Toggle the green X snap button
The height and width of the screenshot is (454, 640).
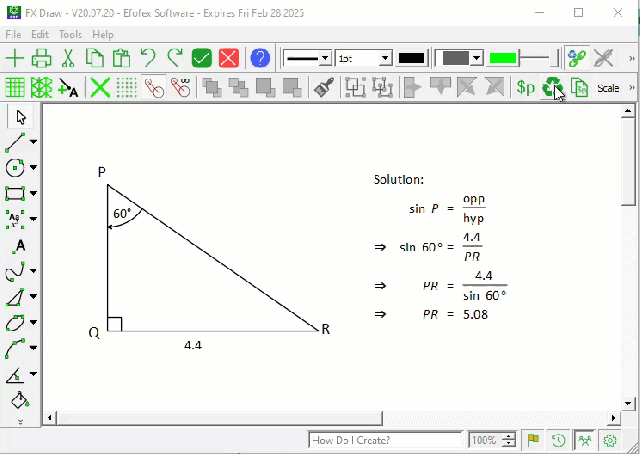(99, 88)
